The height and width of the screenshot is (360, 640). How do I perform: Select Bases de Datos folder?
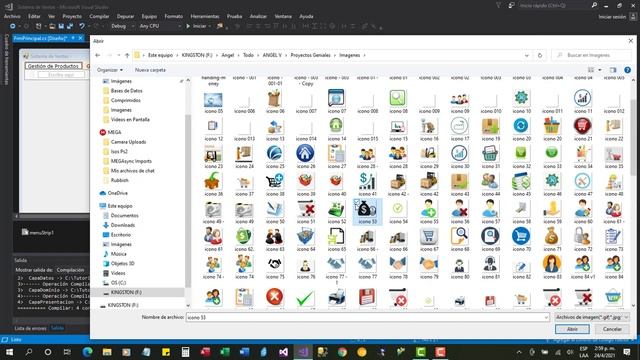click(x=127, y=91)
